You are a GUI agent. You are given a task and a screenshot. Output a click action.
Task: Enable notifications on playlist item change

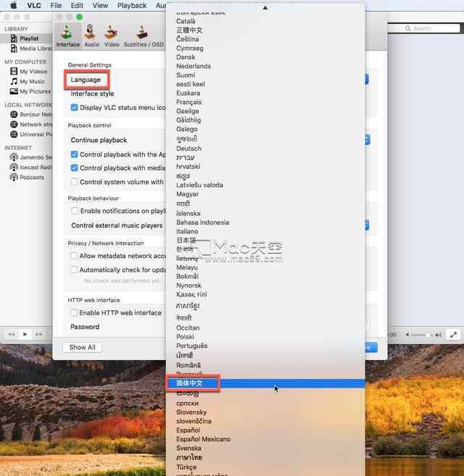tap(75, 211)
